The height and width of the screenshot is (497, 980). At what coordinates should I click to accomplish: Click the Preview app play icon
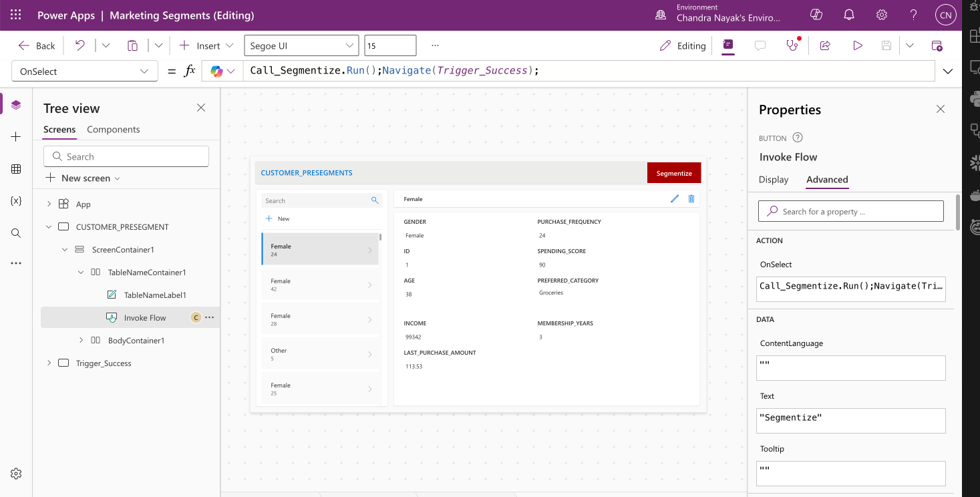coord(858,45)
